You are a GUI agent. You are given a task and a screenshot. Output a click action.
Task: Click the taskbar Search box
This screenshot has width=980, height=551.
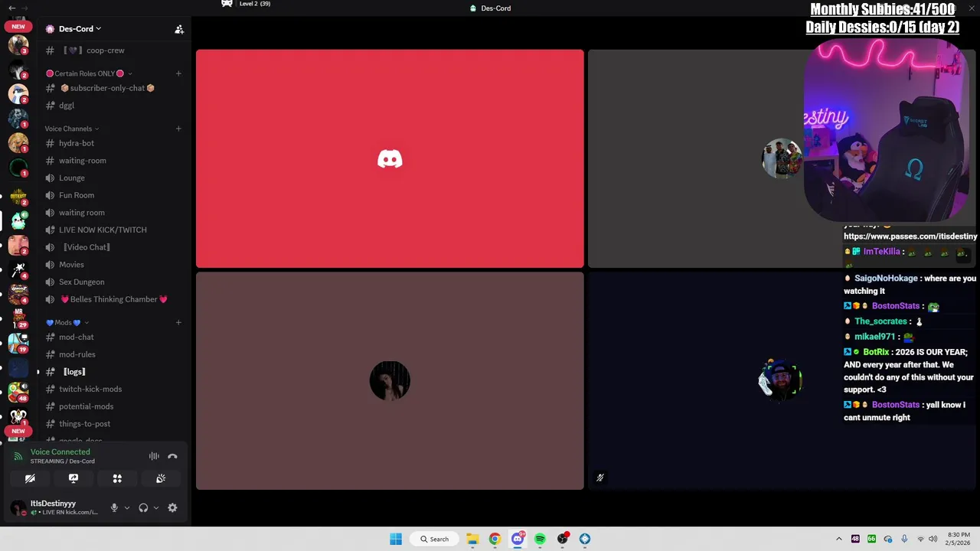pos(435,539)
